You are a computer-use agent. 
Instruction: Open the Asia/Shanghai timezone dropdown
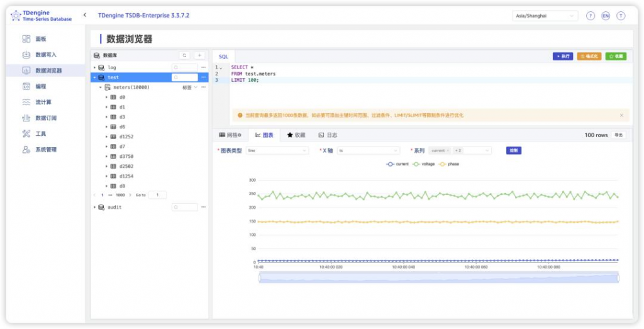[x=545, y=16]
